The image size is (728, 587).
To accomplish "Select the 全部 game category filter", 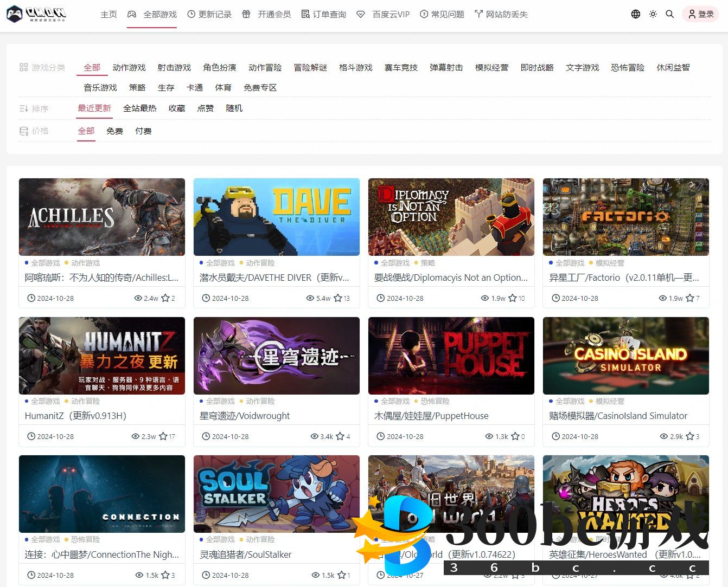I will pos(92,67).
